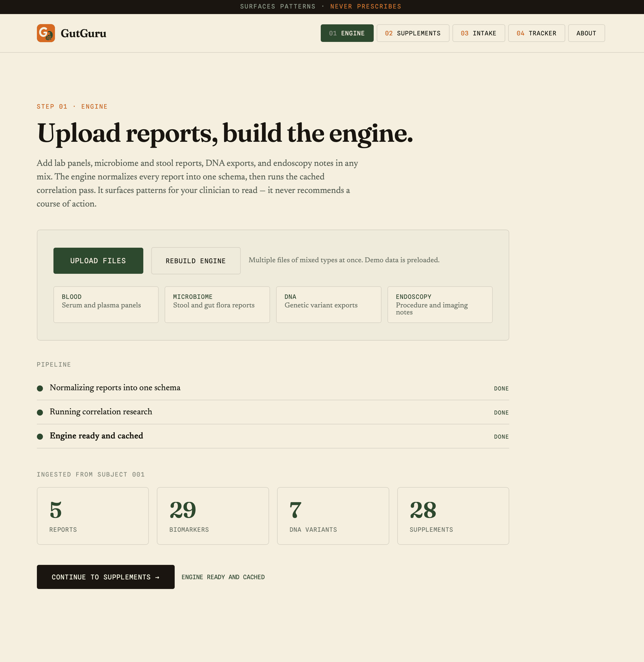Click 'ENGINE READY AND CACHED' status text
This screenshot has width=644, height=662.
click(x=223, y=577)
